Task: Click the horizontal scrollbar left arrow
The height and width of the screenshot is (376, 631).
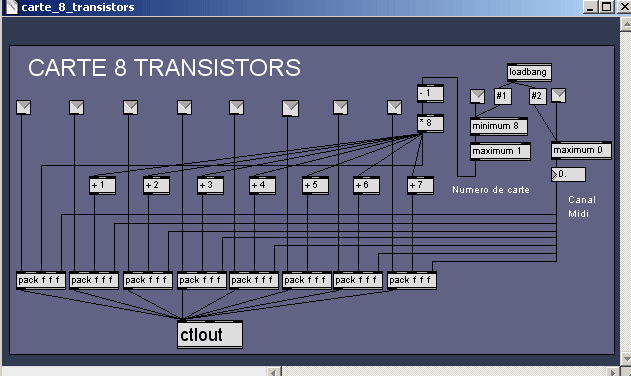Action: pyautogui.click(x=274, y=372)
